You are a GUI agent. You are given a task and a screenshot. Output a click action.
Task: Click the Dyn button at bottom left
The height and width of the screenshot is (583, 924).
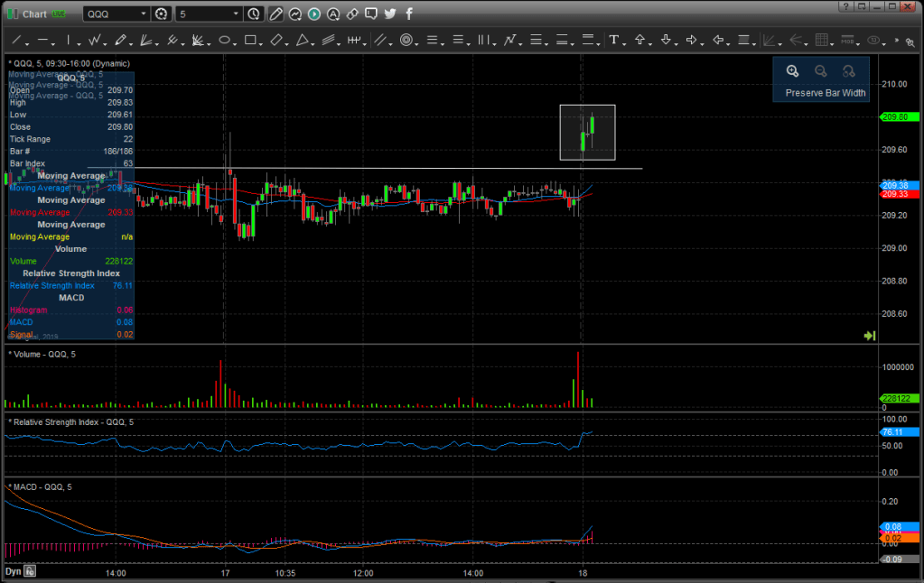pos(13,571)
